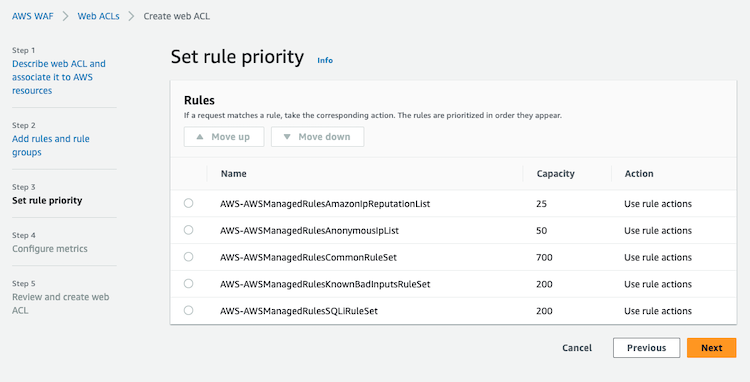The image size is (750, 382).
Task: Click Configure metrics step label
Action: point(50,249)
